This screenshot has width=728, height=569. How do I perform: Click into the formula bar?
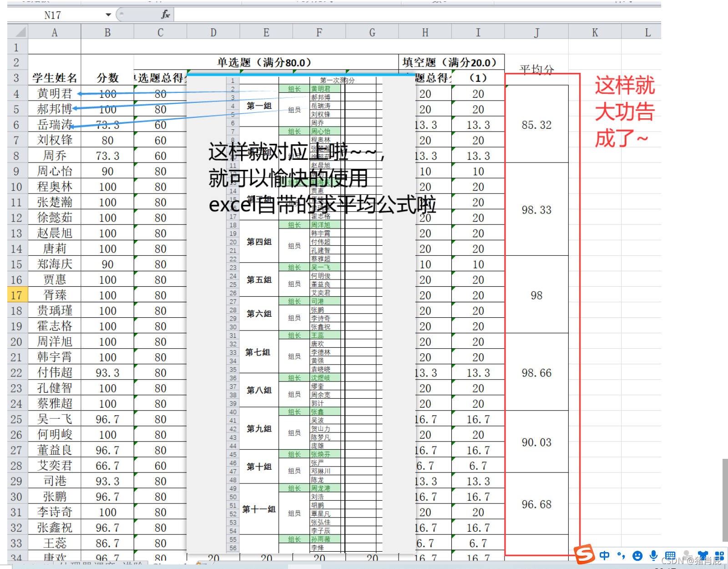click(417, 15)
